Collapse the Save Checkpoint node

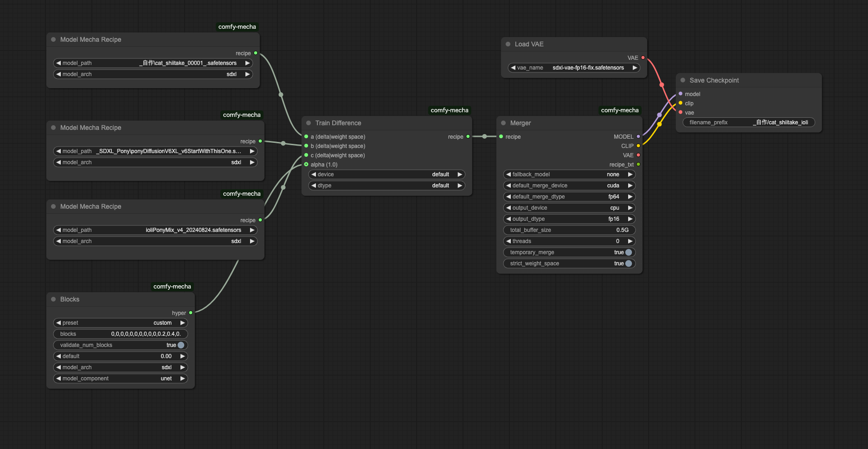pyautogui.click(x=682, y=80)
